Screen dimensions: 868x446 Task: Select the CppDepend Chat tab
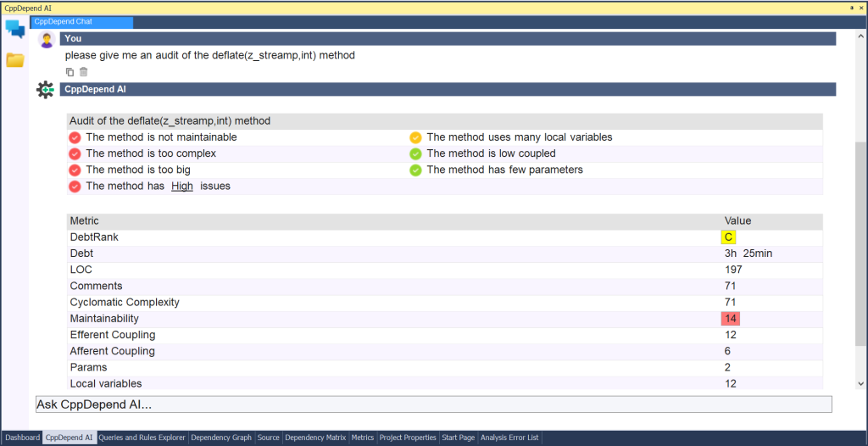81,22
